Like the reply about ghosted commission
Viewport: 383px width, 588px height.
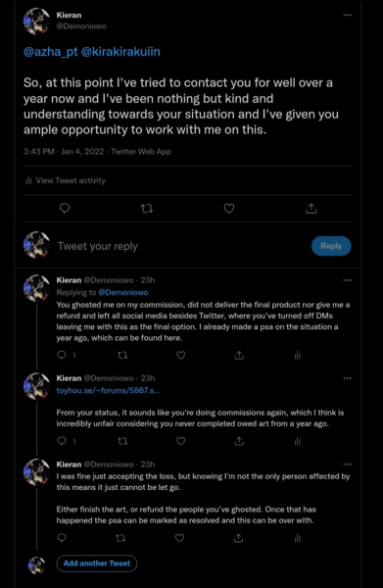point(181,355)
